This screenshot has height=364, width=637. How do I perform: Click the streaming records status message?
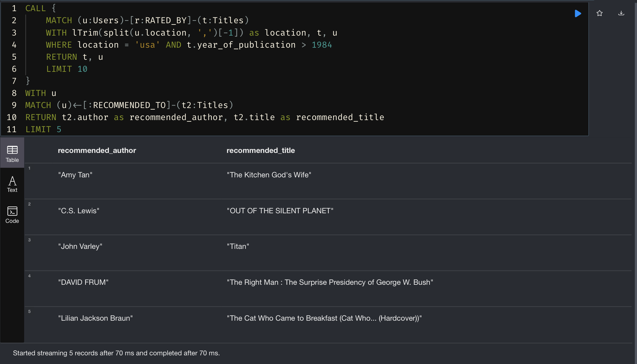click(x=116, y=353)
